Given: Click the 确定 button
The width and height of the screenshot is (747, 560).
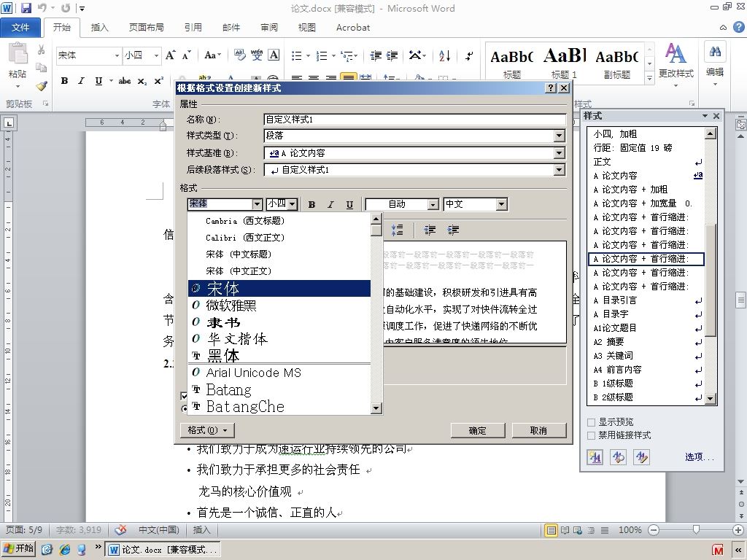Looking at the screenshot, I should [x=477, y=430].
